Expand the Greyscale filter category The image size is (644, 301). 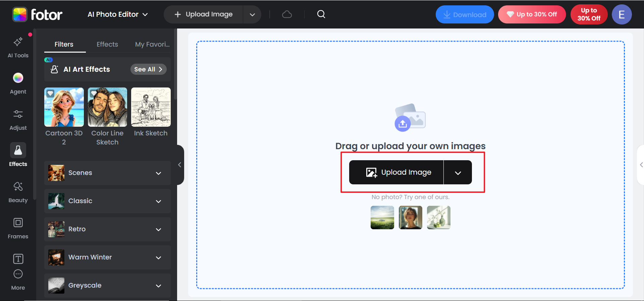(x=107, y=286)
